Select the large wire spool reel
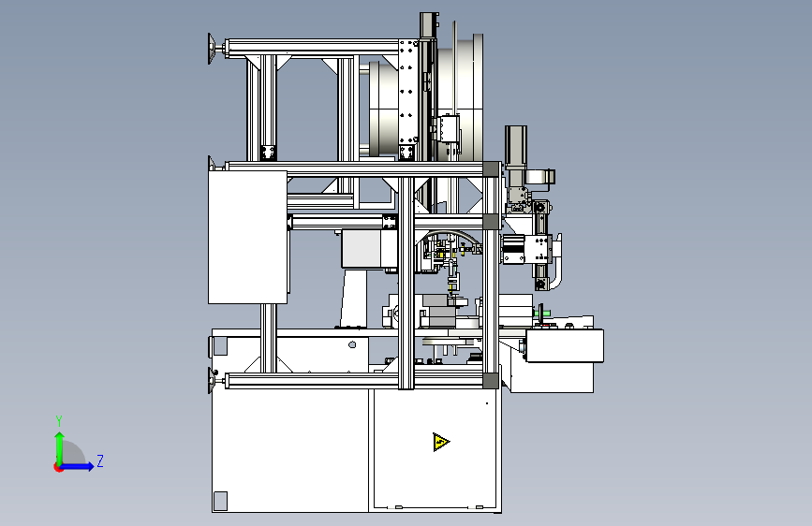 coord(459,96)
